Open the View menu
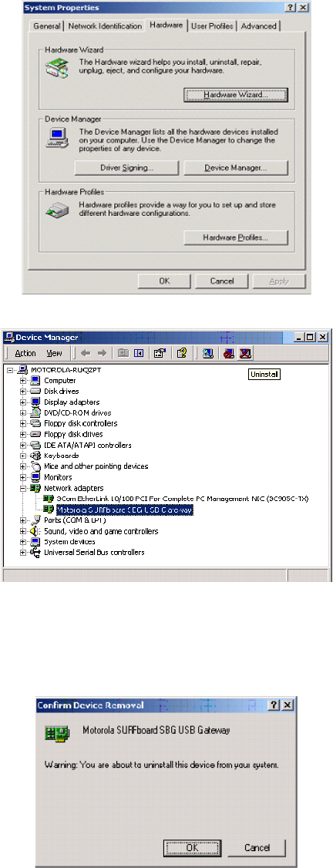Viewport: 333px width, 868px height. coord(54,353)
